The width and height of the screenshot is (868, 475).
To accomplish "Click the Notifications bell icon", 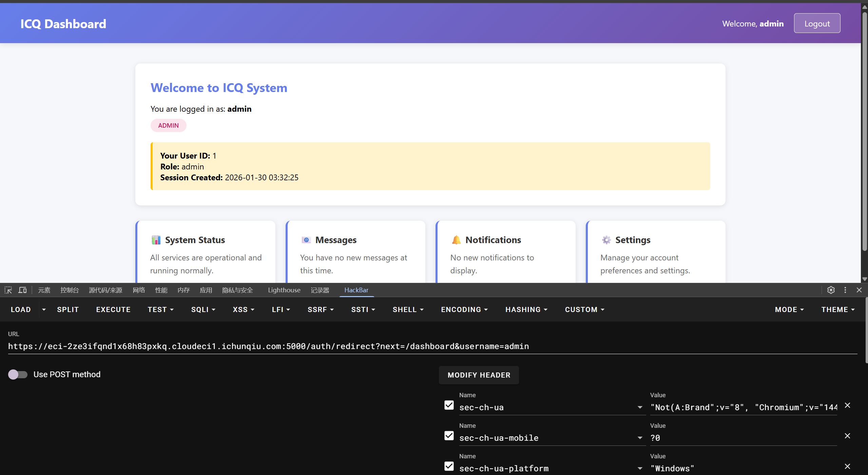I will click(456, 240).
